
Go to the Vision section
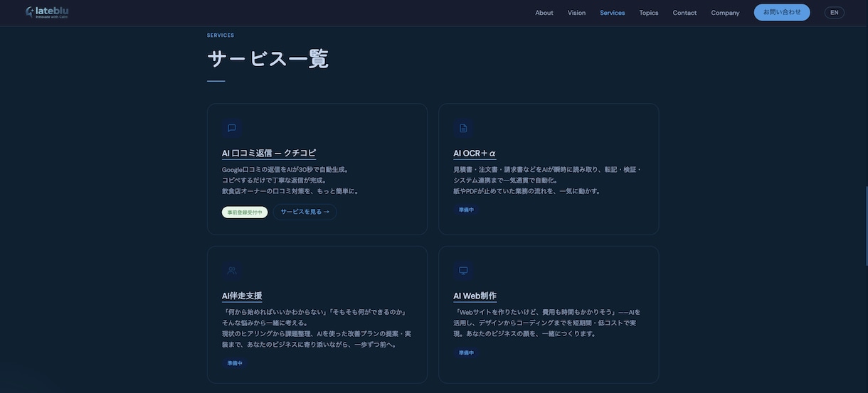click(x=577, y=13)
